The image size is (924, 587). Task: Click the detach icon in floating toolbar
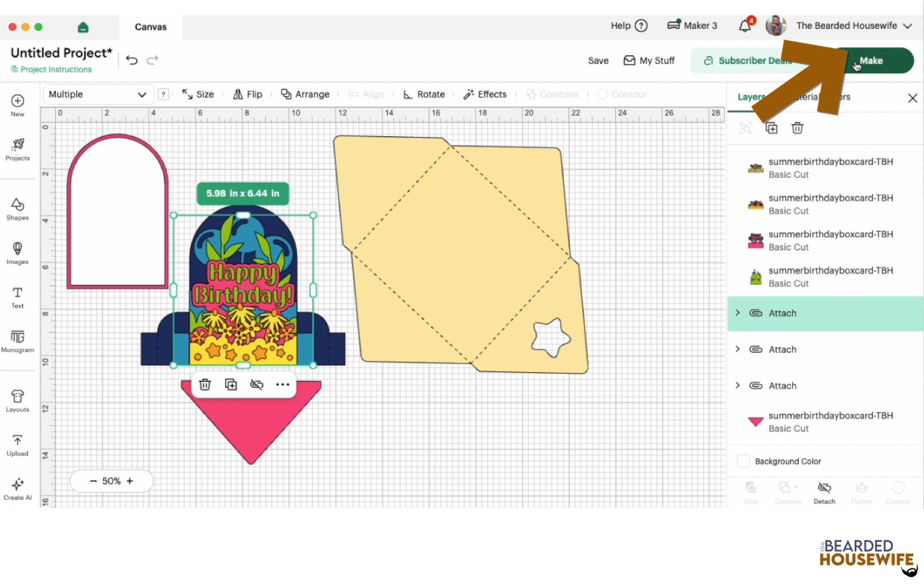257,384
